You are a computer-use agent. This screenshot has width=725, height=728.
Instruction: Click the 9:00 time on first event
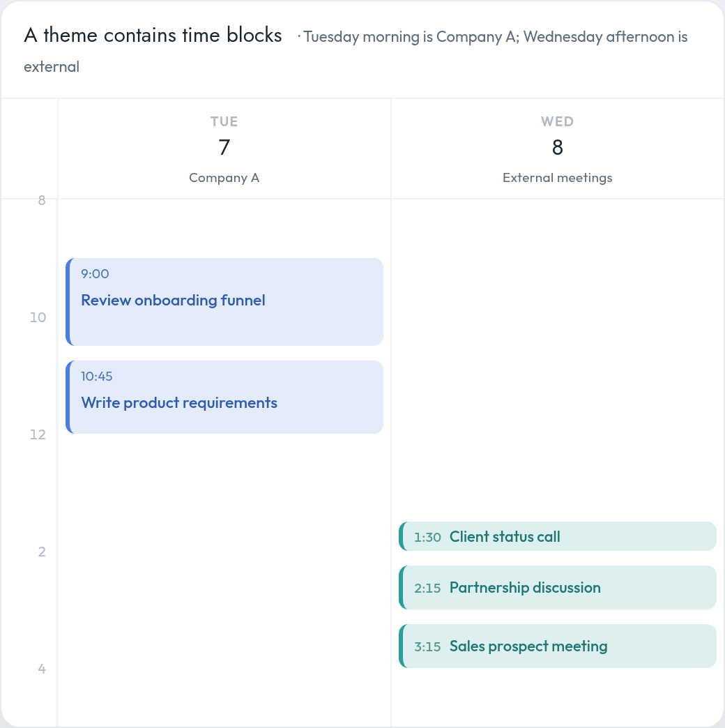(x=95, y=274)
